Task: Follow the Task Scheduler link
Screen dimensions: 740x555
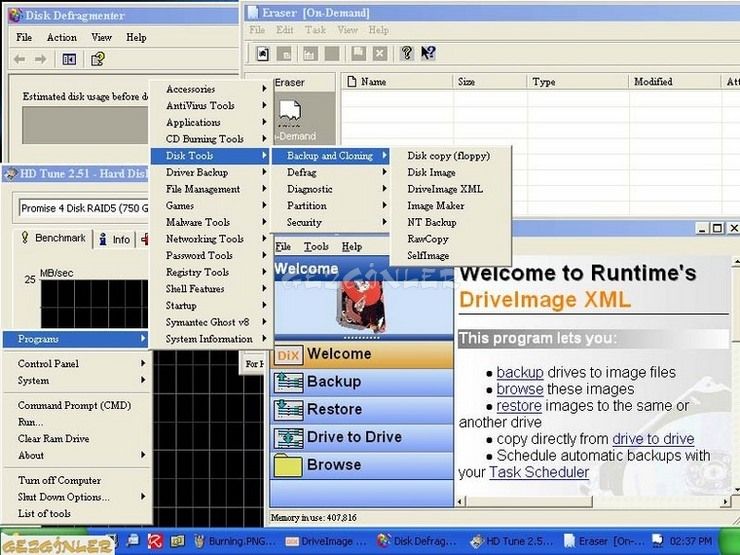Action: coord(539,472)
